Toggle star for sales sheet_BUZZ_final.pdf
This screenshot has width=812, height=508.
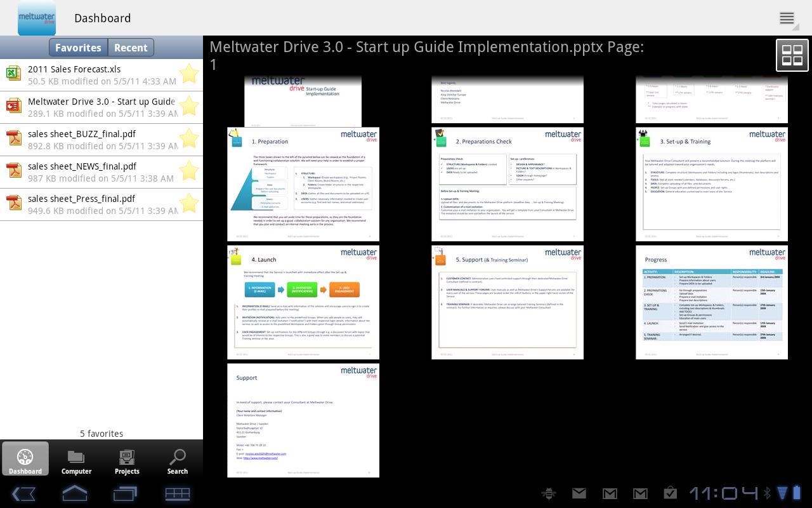[189, 138]
